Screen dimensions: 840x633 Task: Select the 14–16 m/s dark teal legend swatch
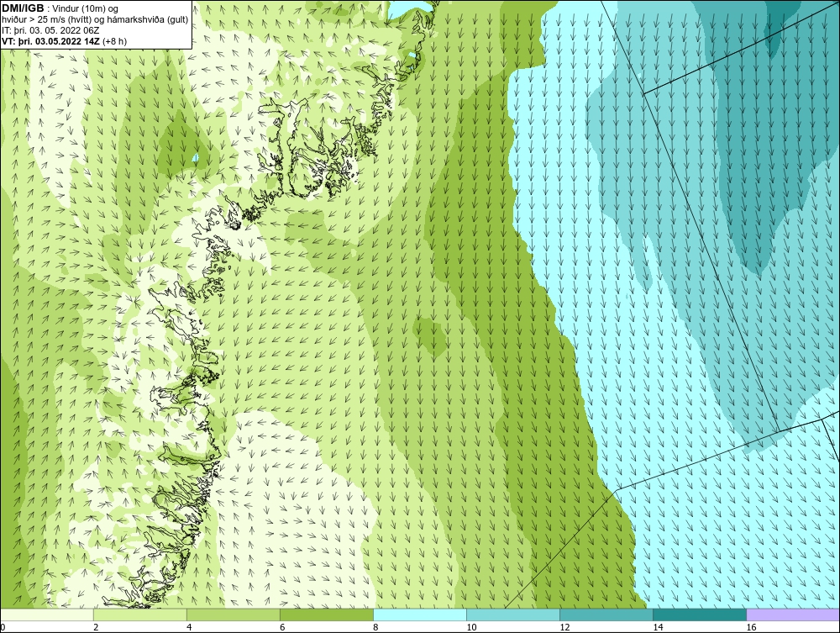click(700, 615)
